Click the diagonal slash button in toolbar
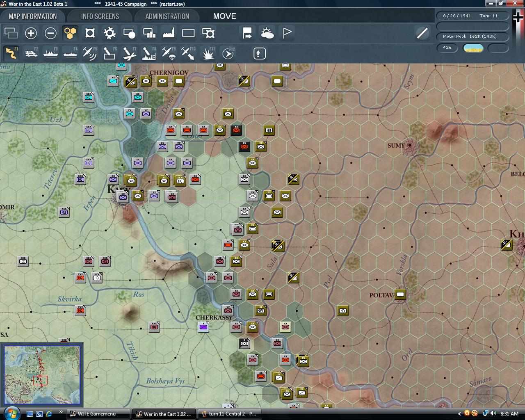The image size is (525, 420). click(x=422, y=33)
